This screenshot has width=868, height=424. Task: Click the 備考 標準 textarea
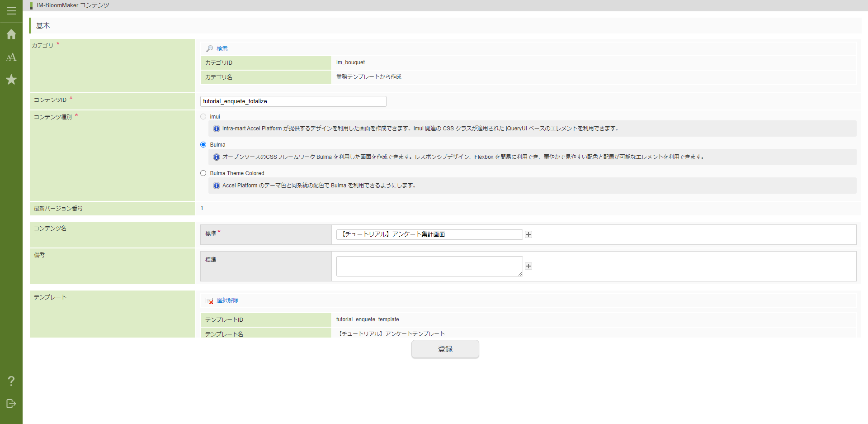point(429,267)
